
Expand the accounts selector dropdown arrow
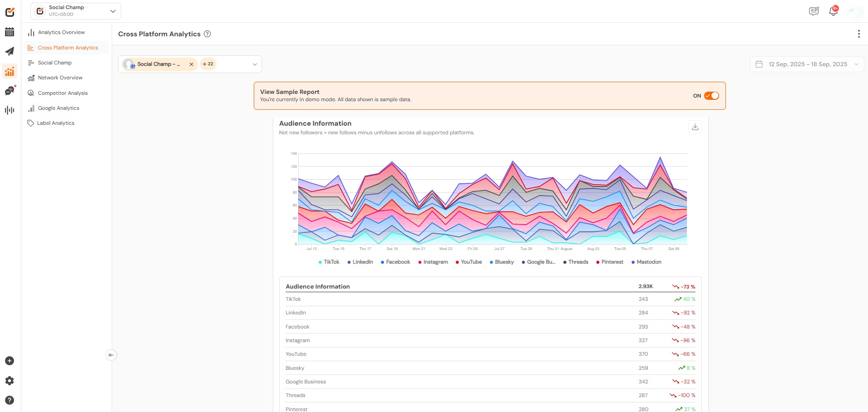pyautogui.click(x=255, y=64)
